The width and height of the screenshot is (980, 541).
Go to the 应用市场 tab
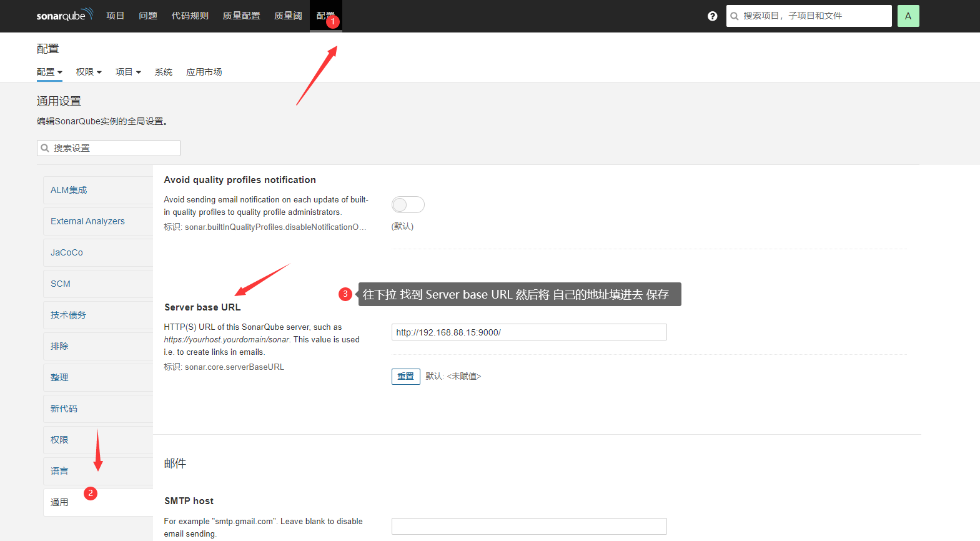[204, 72]
